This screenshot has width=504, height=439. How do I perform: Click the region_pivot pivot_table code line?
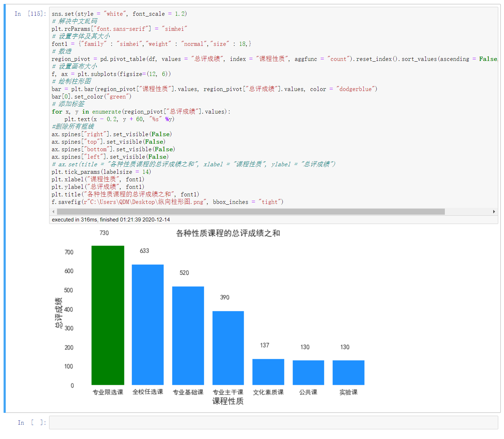pyautogui.click(x=275, y=59)
